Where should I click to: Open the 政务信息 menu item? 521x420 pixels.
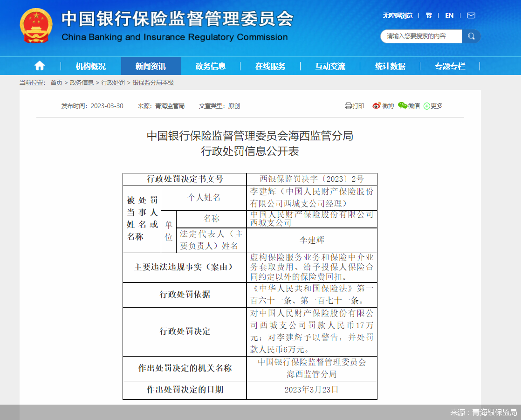(210, 66)
